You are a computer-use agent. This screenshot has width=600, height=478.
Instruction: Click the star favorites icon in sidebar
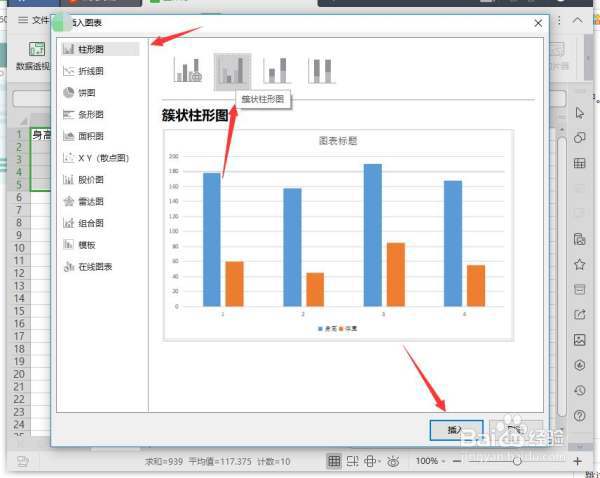[579, 264]
